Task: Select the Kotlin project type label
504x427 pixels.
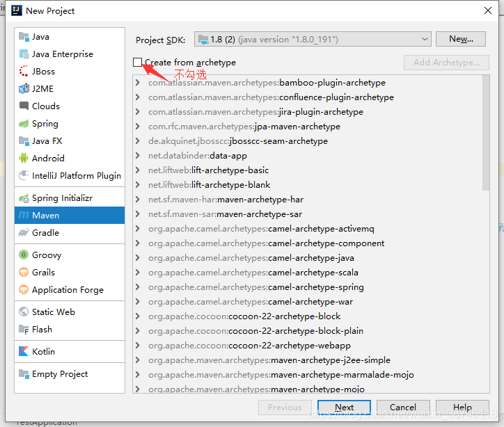Action: pyautogui.click(x=43, y=352)
